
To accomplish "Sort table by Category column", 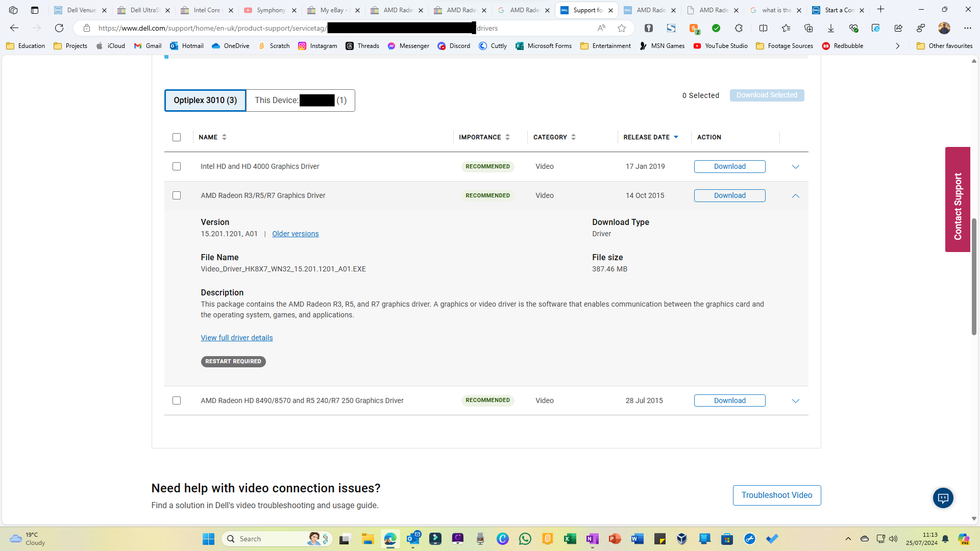I will tap(554, 137).
